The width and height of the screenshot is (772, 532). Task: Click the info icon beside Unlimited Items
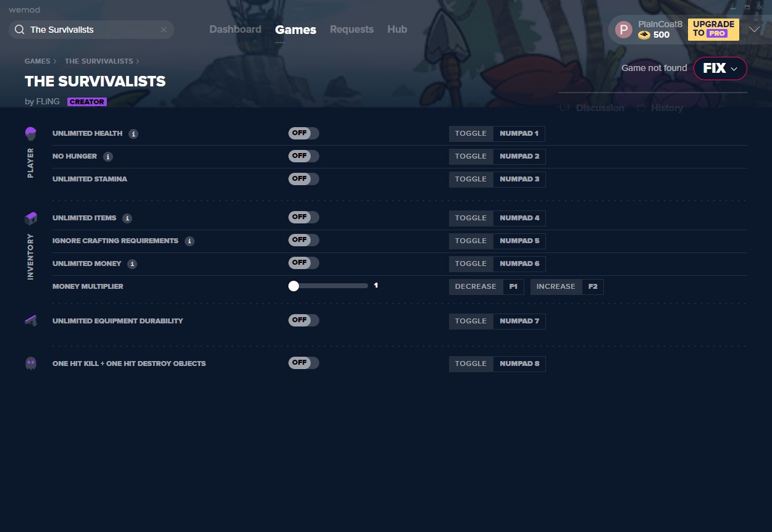127,218
